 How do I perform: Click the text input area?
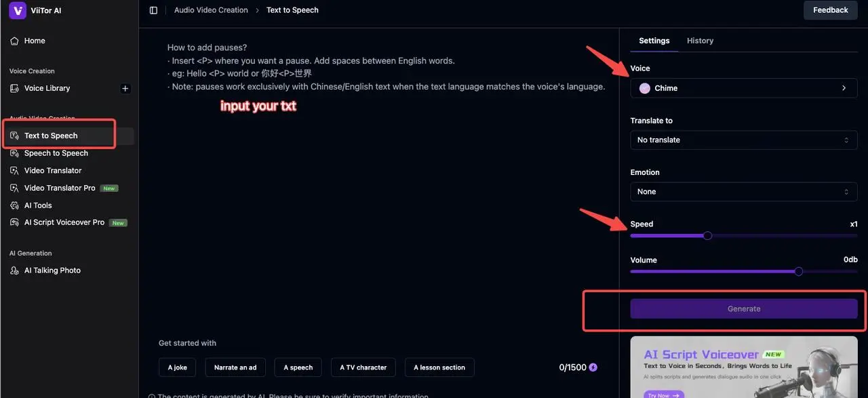[380, 203]
